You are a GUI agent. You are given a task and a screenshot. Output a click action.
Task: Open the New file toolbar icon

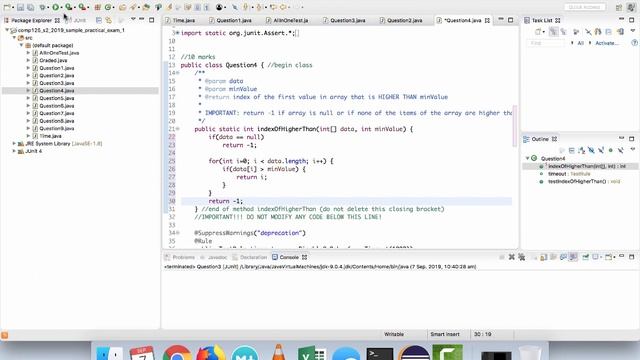[7, 7]
